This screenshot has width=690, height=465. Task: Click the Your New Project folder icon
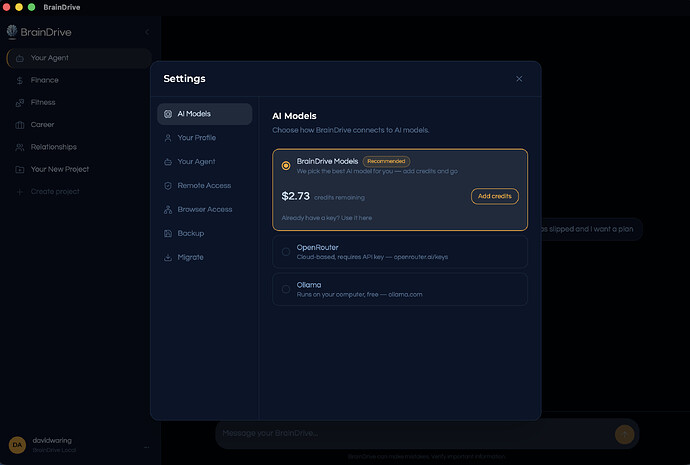20,169
